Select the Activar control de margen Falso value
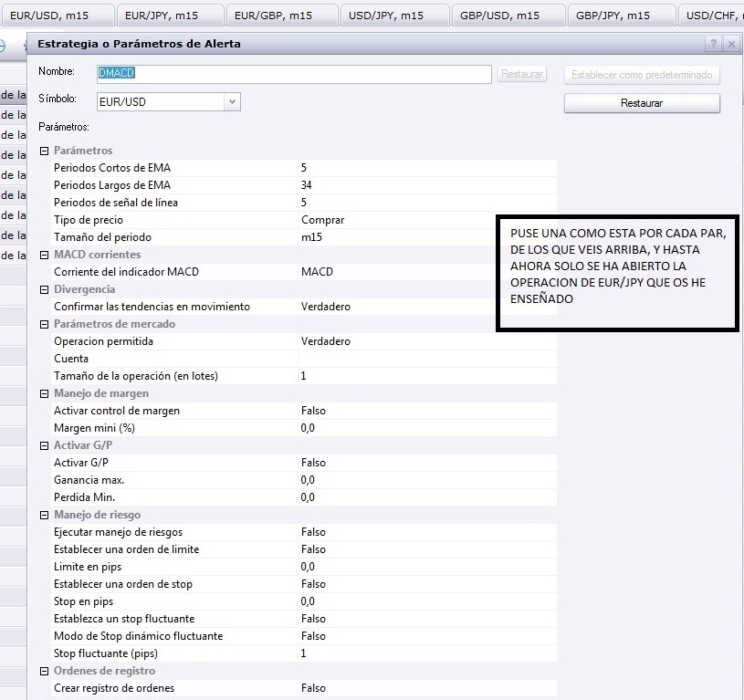Screen dimensions: 744x700 [x=313, y=411]
